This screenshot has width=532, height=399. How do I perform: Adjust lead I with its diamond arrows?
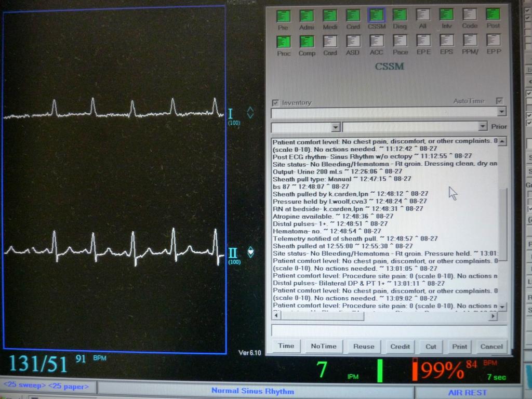pos(250,113)
